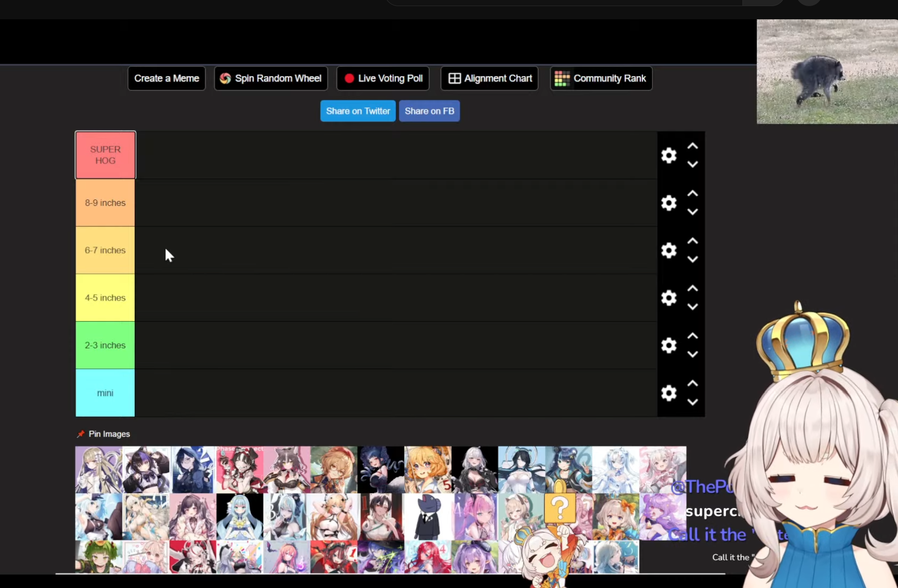Select the 8-9 inches tier label
This screenshot has height=588, width=898.
point(105,203)
